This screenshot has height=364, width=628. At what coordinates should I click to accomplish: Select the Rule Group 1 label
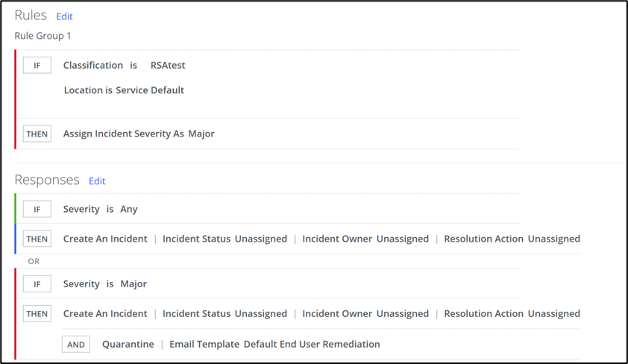tap(43, 36)
